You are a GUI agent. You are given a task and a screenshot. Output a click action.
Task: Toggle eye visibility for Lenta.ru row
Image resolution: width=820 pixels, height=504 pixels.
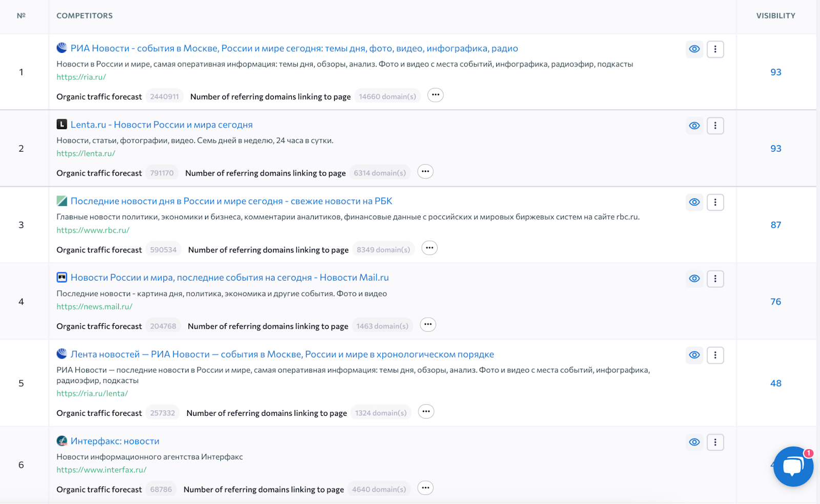694,125
